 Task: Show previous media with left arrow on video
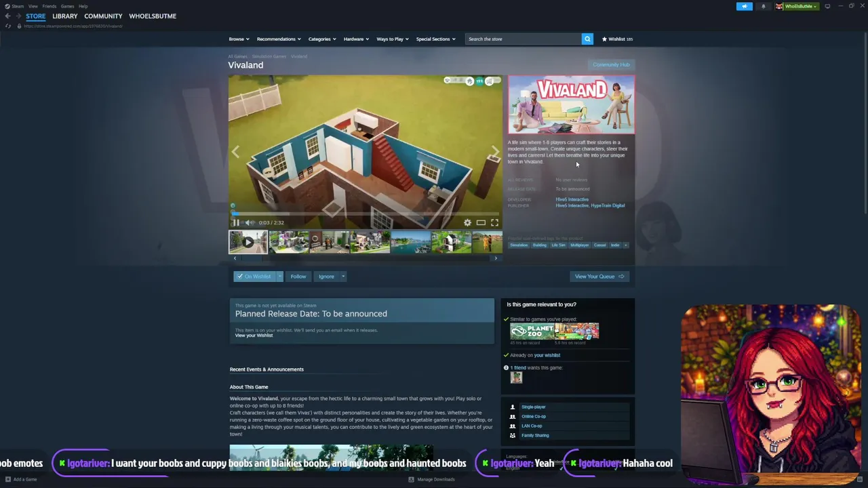click(x=235, y=152)
